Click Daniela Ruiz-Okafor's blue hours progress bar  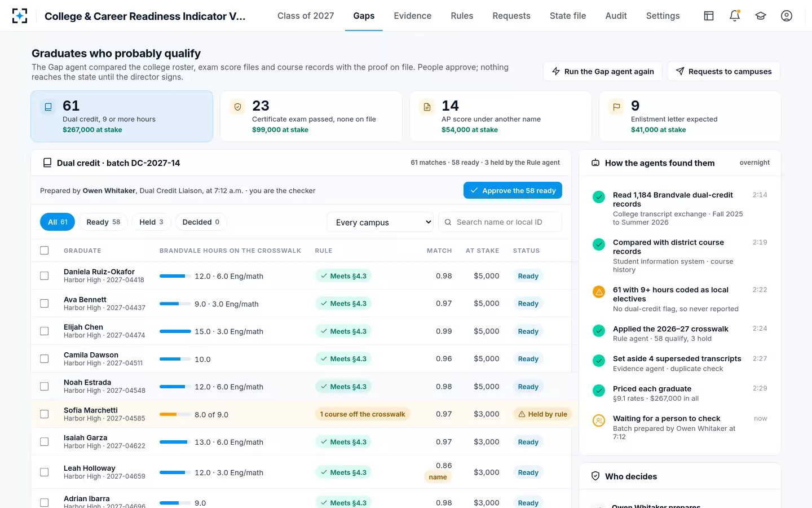tap(175, 276)
